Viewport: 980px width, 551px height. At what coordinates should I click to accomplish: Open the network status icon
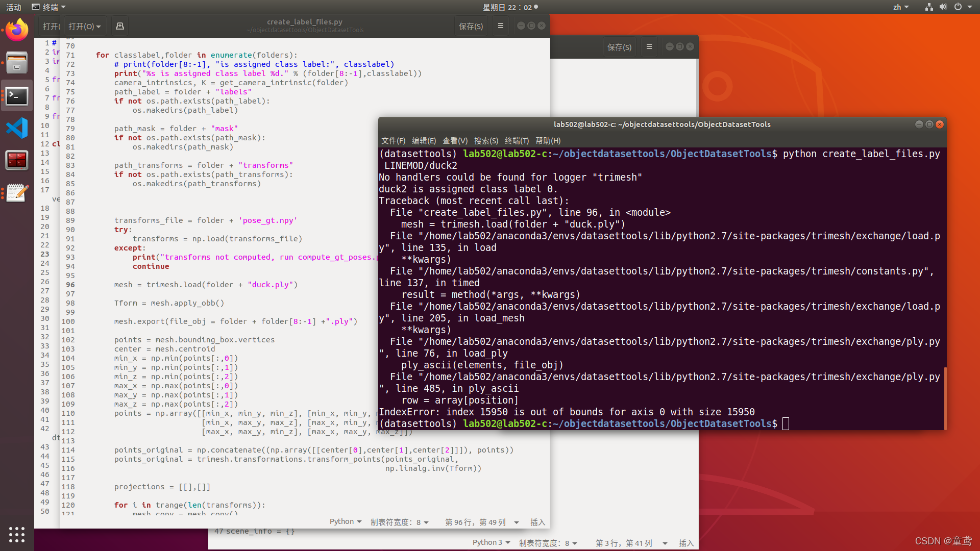coord(928,7)
